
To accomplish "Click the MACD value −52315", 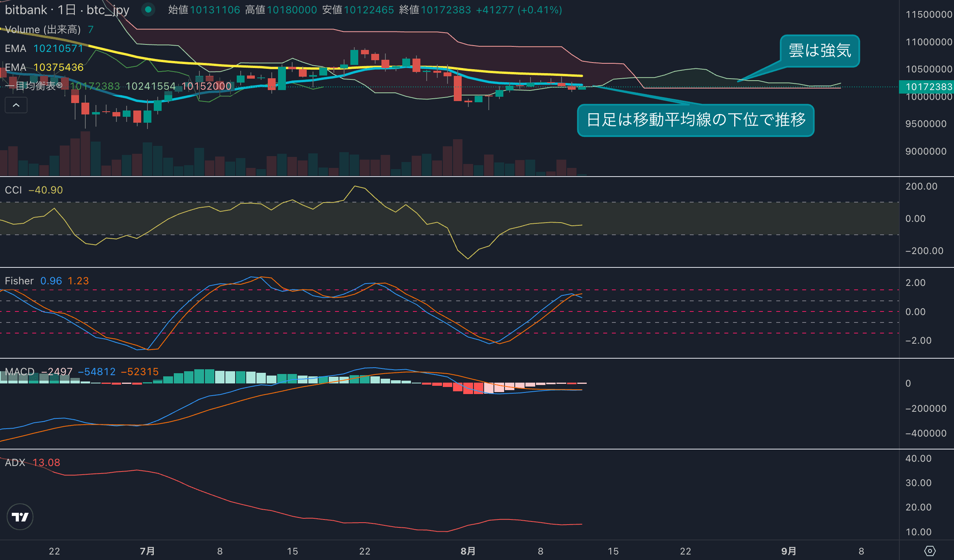I will [140, 372].
